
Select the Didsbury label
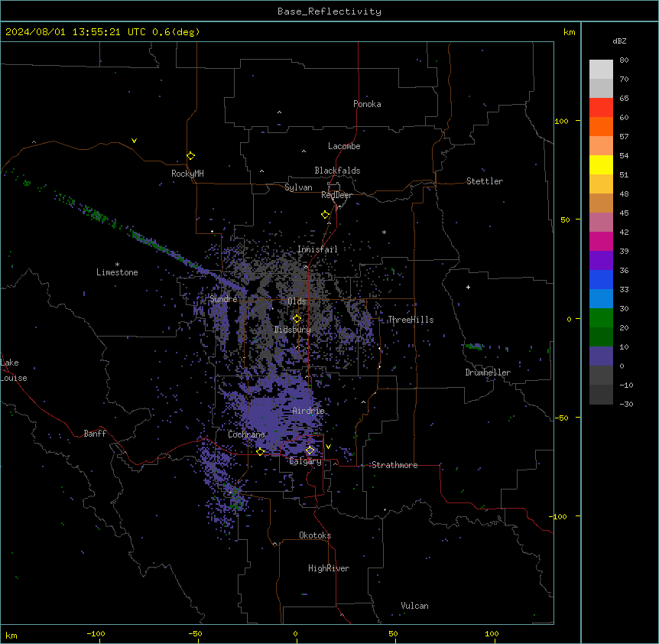[x=293, y=330]
